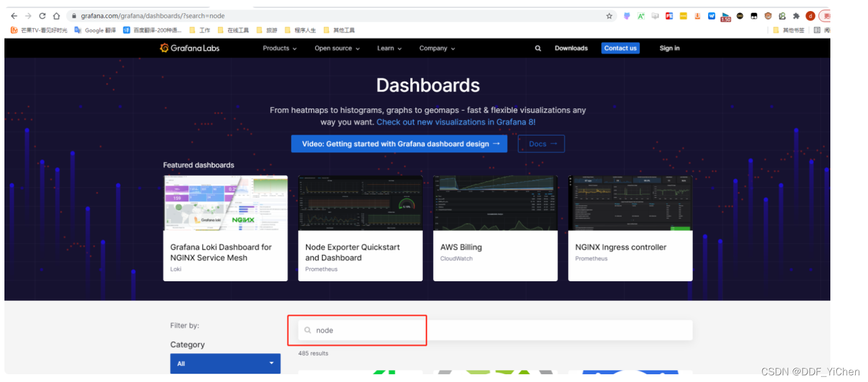Open the reading list icon in bookmarks bar

pos(817,30)
